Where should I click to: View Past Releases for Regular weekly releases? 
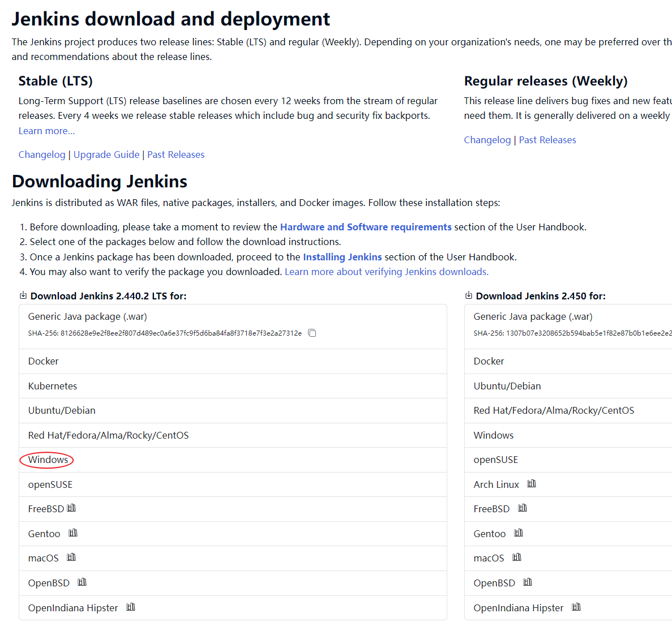click(547, 140)
